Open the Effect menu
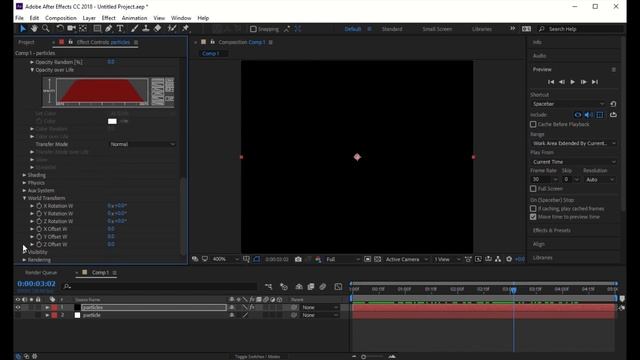Image resolution: width=640 pixels, height=360 pixels. coord(109,18)
